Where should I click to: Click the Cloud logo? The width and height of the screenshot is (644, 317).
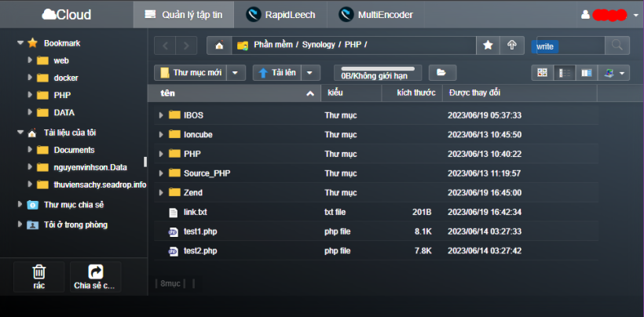pos(67,15)
